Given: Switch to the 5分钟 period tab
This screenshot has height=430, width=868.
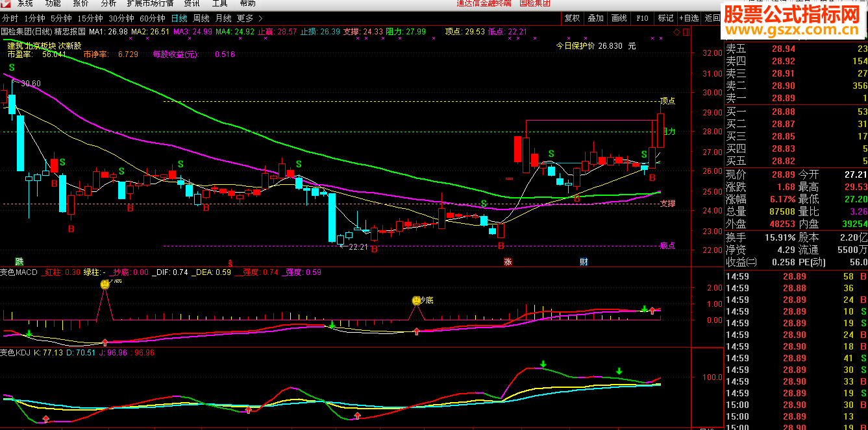Looking at the screenshot, I should (x=61, y=18).
